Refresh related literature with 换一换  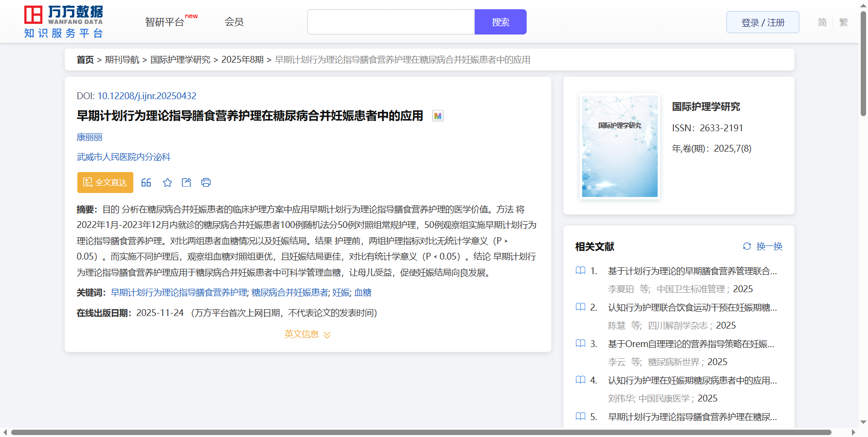coord(762,246)
